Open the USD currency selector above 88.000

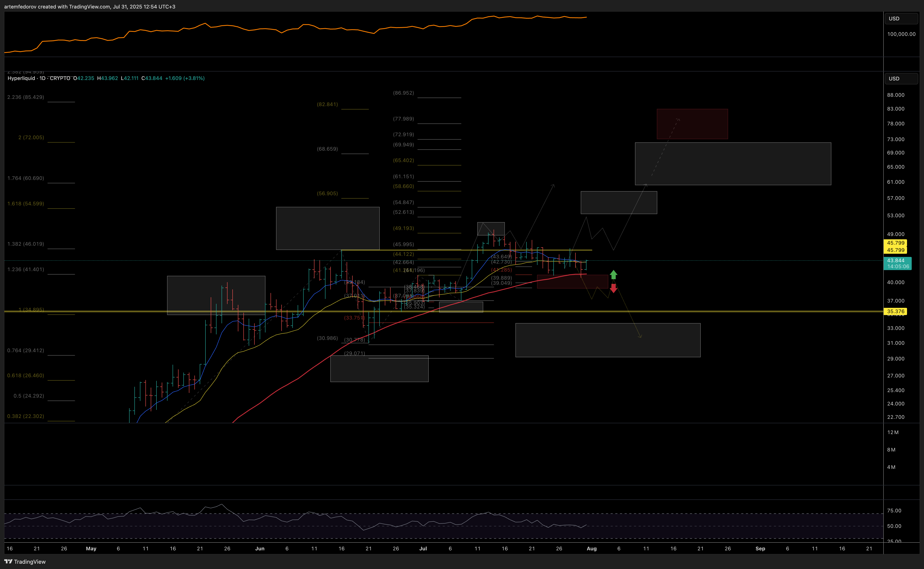pos(901,79)
